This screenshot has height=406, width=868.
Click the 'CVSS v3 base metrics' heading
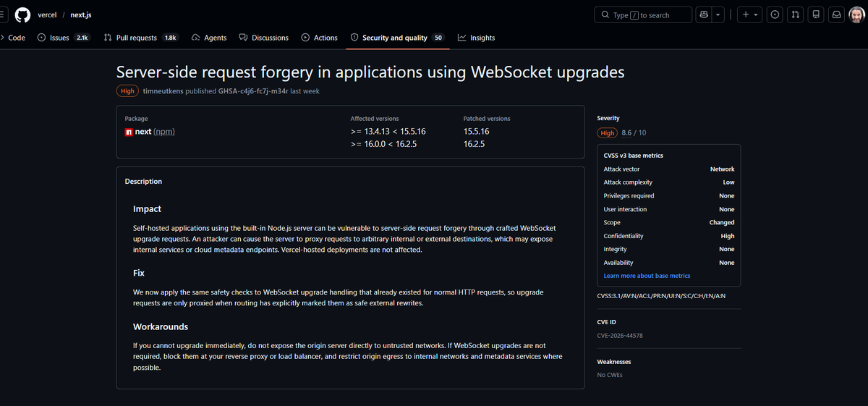pyautogui.click(x=633, y=156)
